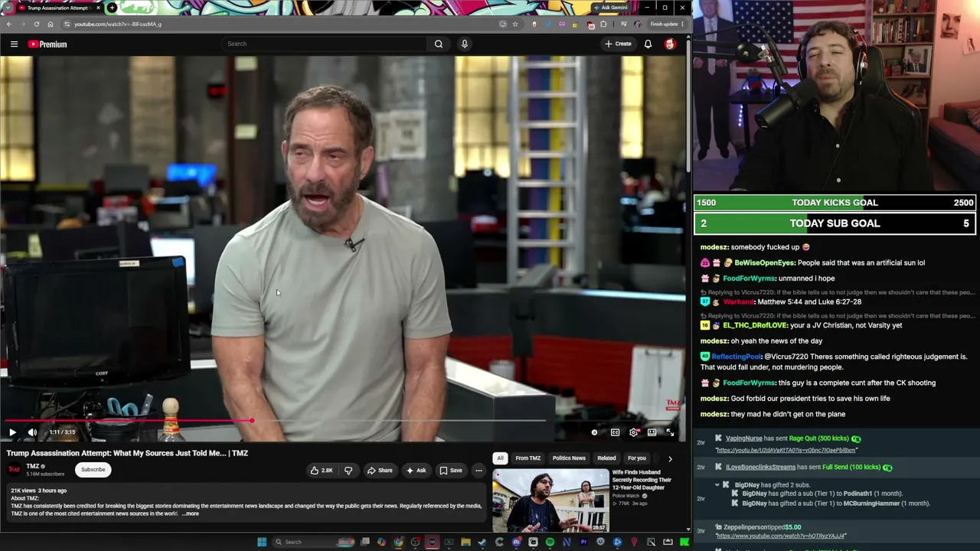The image size is (980, 551).
Task: Open the browser extensions puzzle icon
Action: (603, 24)
